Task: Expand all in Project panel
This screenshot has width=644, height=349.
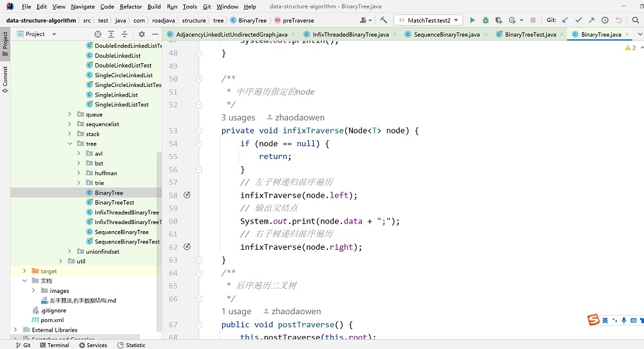Action: click(x=111, y=34)
